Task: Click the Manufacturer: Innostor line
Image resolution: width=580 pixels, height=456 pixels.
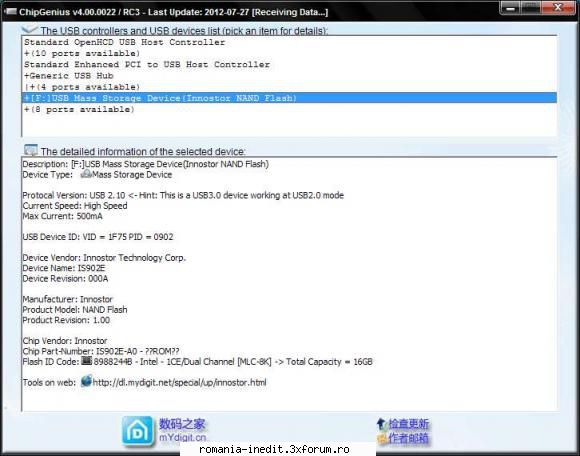Action: 67,299
